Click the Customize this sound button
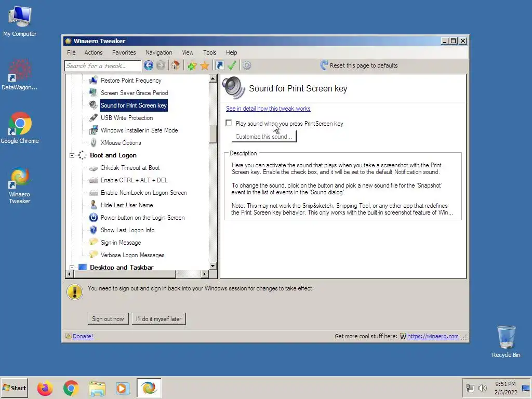The image size is (532, 399). pos(263,137)
